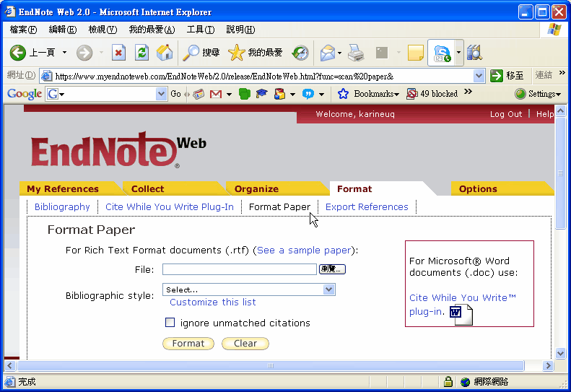Open the Customize this list link
This screenshot has width=571, height=392.
tap(212, 302)
